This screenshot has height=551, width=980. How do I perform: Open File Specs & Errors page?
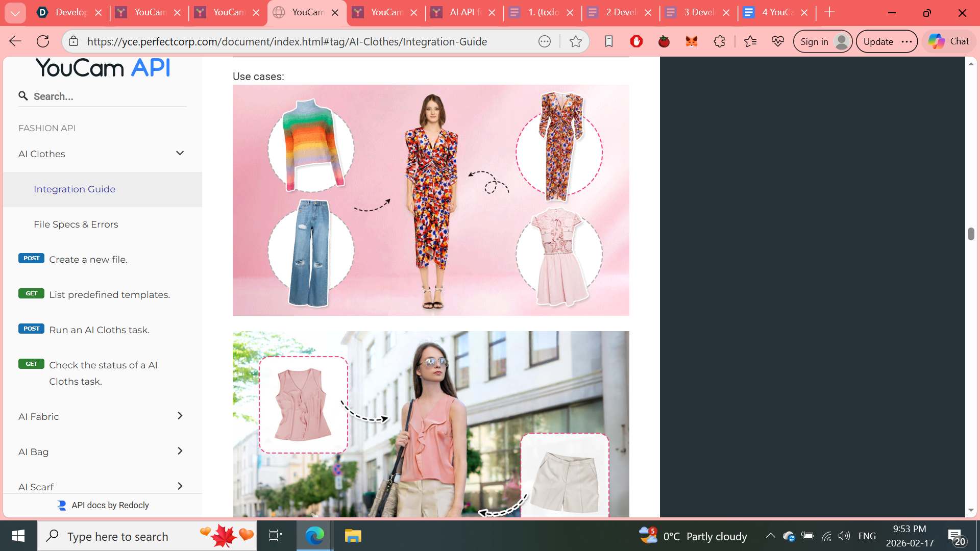(76, 224)
